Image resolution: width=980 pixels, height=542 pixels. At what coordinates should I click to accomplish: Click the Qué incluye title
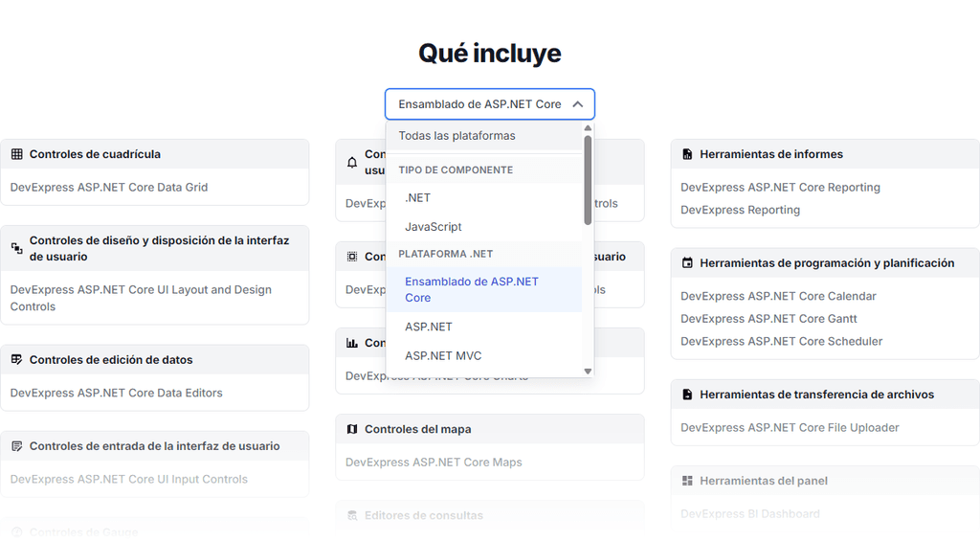(x=490, y=53)
